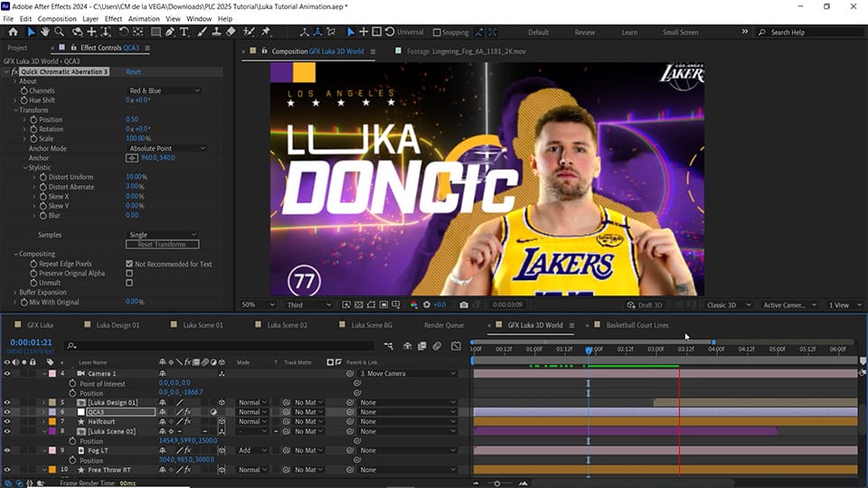Screen dimensions: 868x488
Task: Switch to the Review workspace
Action: (585, 33)
